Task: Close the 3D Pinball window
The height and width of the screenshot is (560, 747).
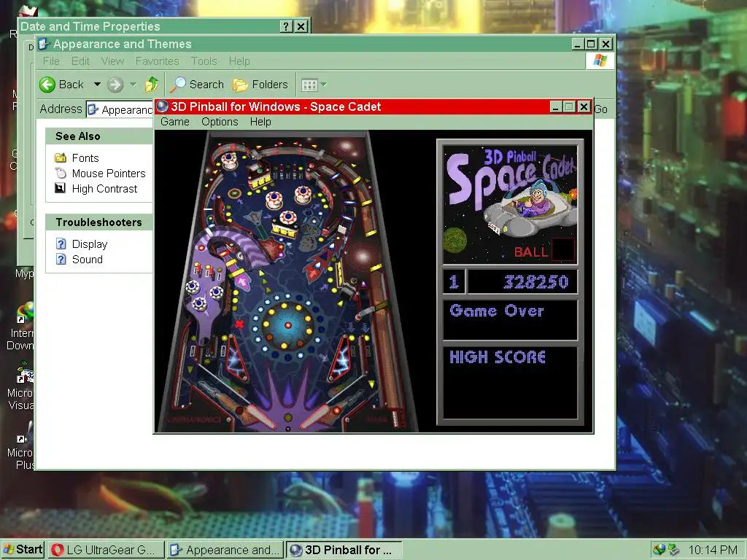Action: tap(584, 106)
